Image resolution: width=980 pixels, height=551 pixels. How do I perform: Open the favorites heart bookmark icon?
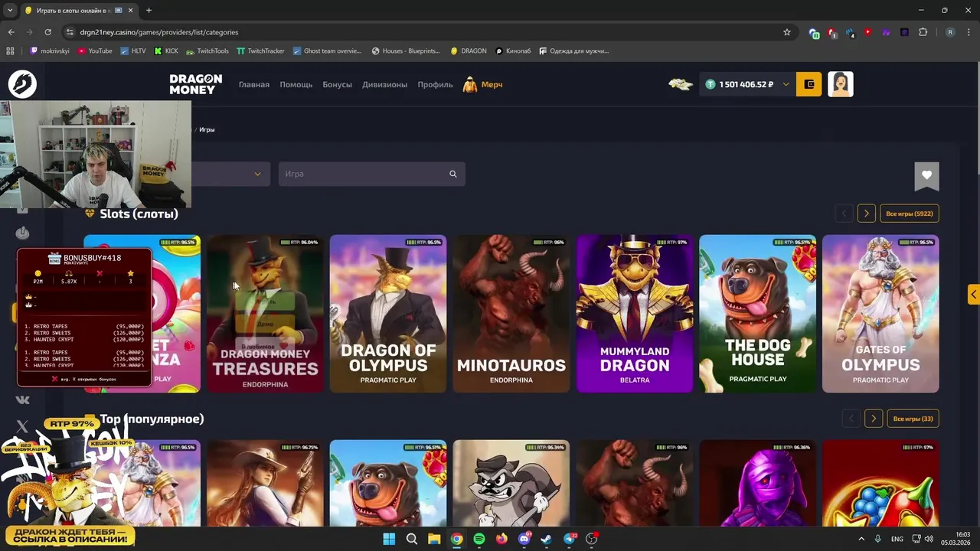[926, 175]
